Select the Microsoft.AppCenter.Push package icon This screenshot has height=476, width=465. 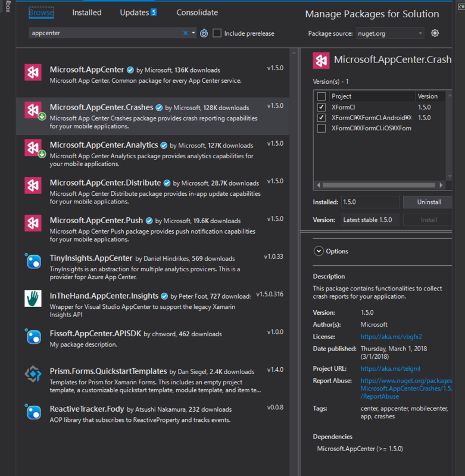(33, 223)
